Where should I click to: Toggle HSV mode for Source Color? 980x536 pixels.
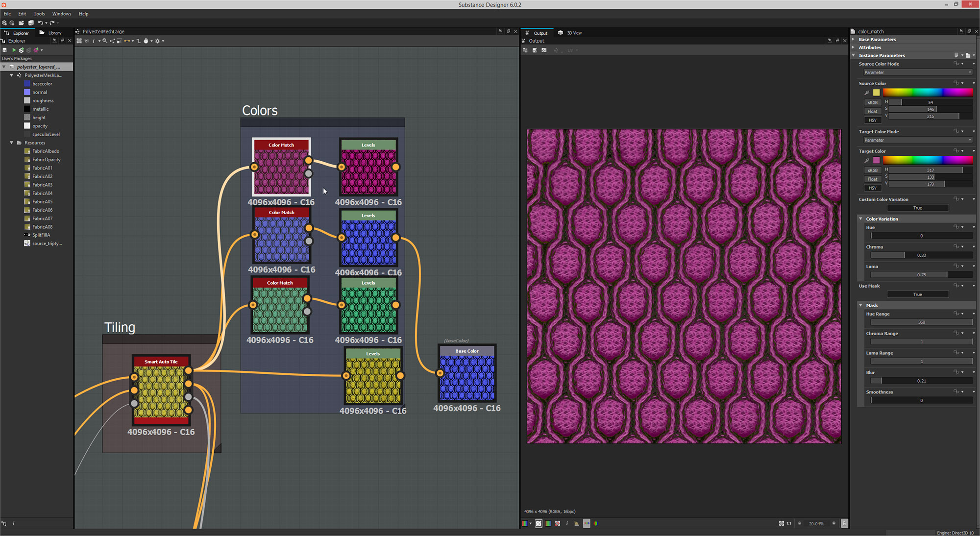pos(873,120)
